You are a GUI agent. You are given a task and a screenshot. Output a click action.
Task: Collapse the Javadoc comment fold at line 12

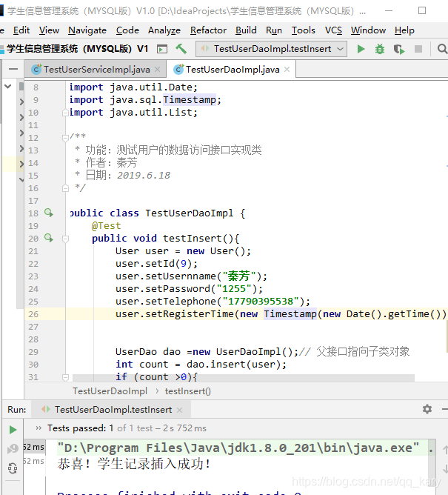pyautogui.click(x=65, y=138)
